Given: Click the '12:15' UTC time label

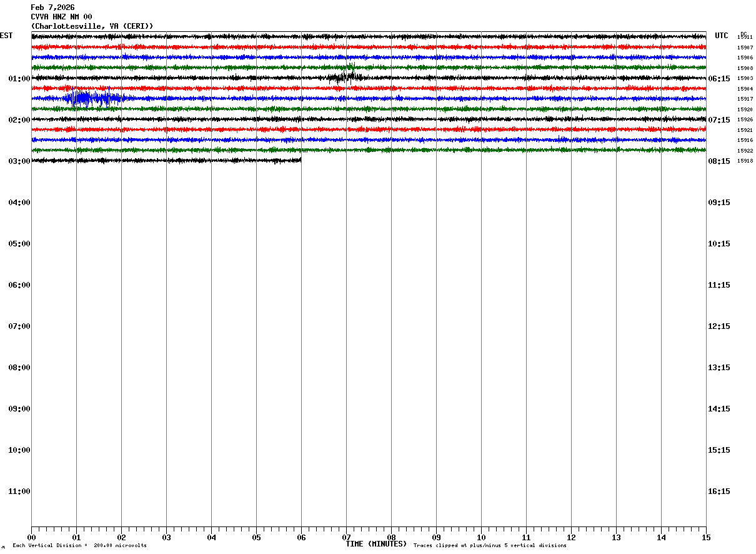Looking at the screenshot, I should (x=719, y=326).
